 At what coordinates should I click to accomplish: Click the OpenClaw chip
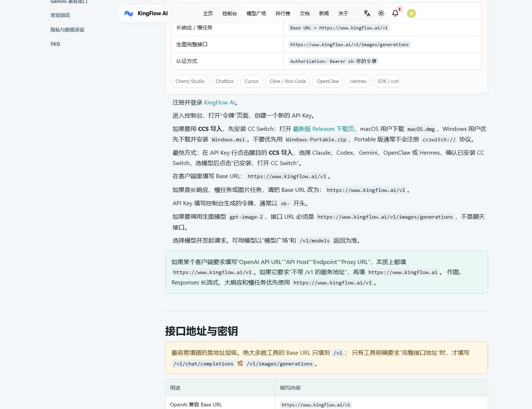tap(328, 81)
